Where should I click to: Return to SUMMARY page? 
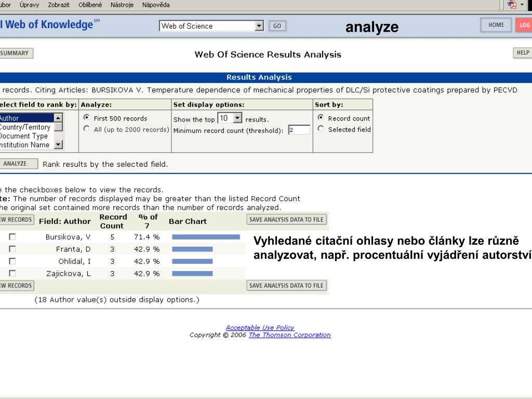[x=16, y=54]
